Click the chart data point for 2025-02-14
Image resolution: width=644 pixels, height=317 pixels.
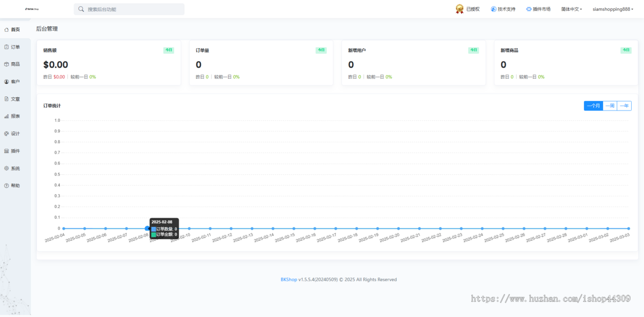pyautogui.click(x=273, y=228)
